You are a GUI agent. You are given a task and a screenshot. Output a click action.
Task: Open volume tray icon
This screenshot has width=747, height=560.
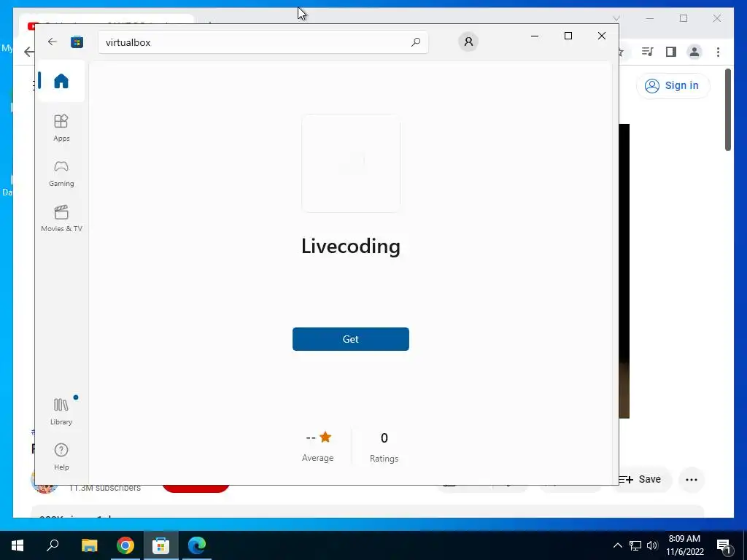[x=652, y=545]
